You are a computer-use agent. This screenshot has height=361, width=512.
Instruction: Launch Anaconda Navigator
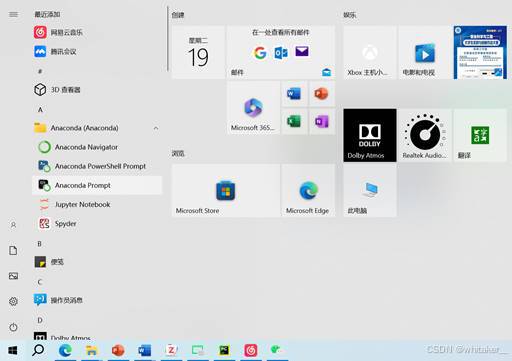point(97,147)
